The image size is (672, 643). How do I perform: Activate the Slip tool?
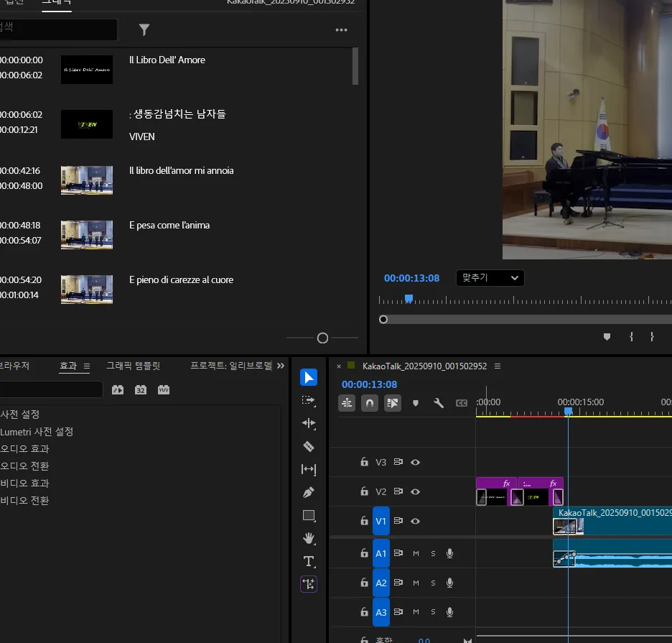(309, 469)
